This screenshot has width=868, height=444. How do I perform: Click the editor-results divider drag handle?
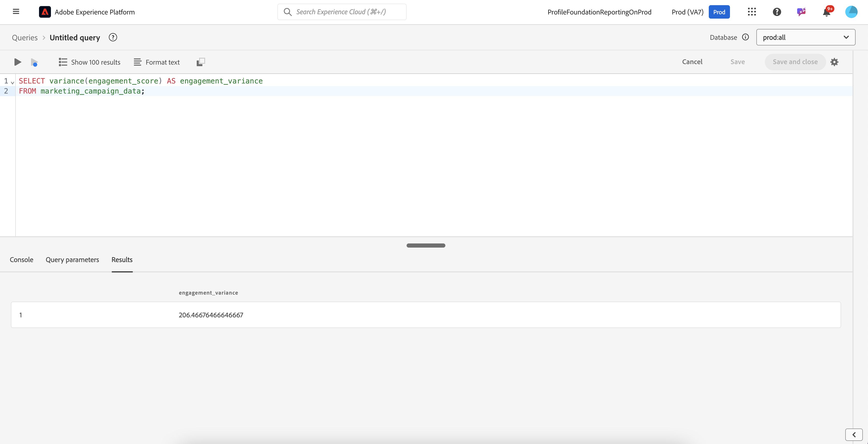(x=426, y=246)
